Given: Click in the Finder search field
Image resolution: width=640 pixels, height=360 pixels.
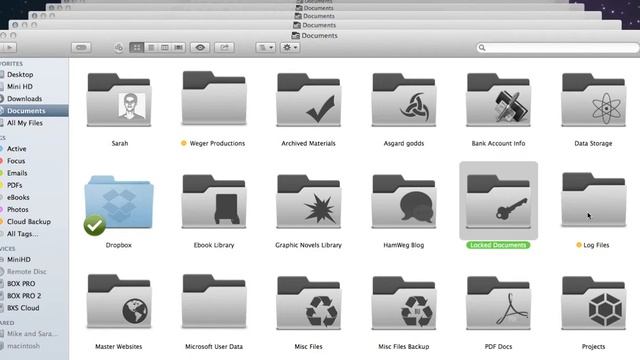Looking at the screenshot, I should click(558, 48).
